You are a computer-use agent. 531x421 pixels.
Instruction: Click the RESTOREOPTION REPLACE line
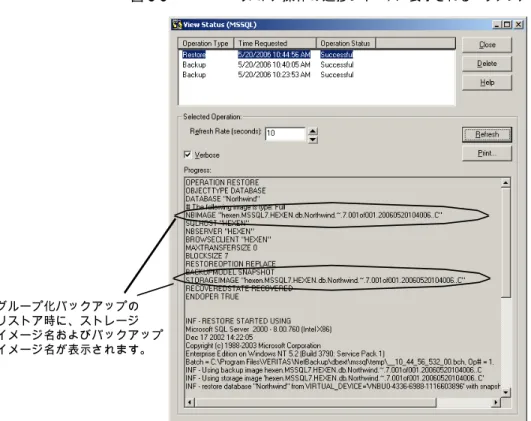click(231, 264)
